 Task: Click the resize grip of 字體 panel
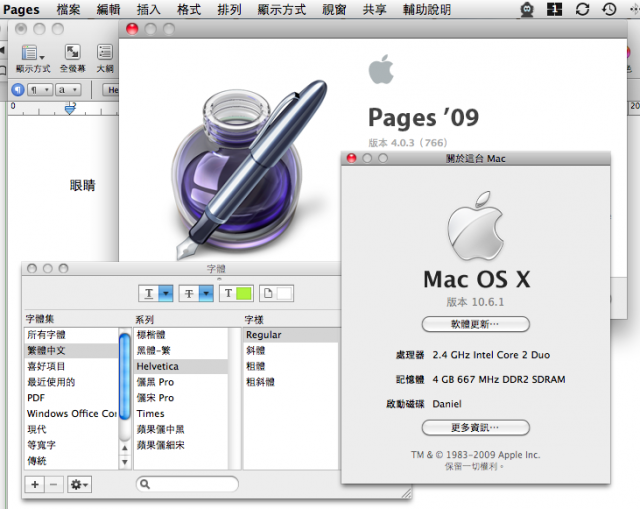pyautogui.click(x=407, y=493)
